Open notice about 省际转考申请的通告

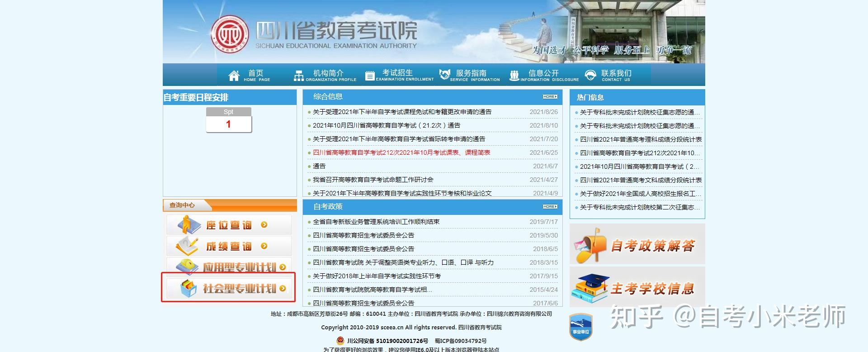click(x=399, y=139)
